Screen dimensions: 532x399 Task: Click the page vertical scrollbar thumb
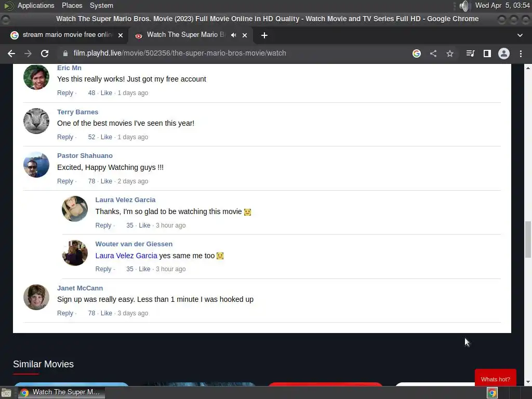[x=528, y=240]
